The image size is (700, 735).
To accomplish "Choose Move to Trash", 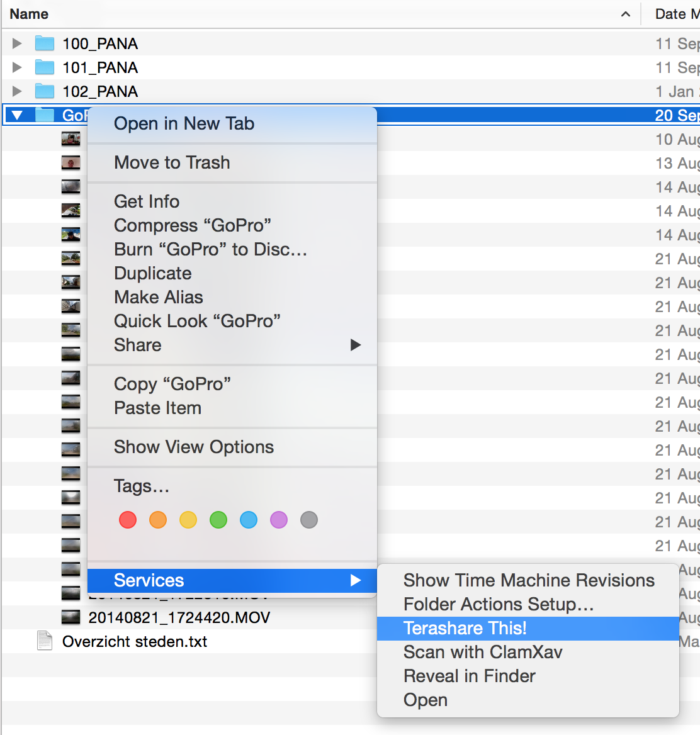I will point(172,162).
